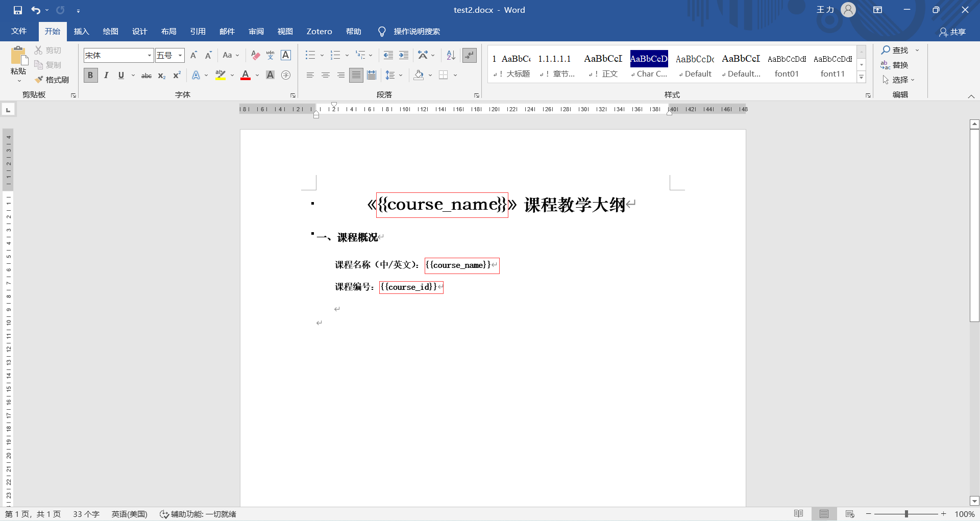
Task: Apply subscript formatting
Action: pos(162,76)
